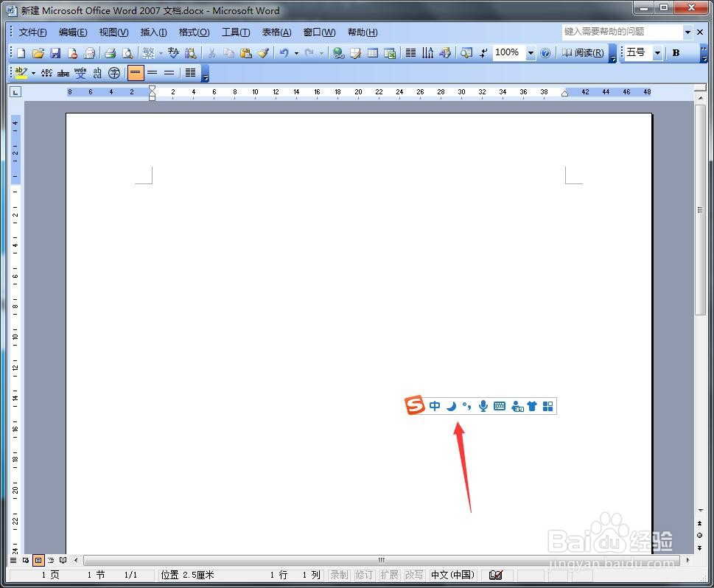The image size is (714, 588).
Task: Select 1.5 line spacing button
Action: [x=152, y=72]
